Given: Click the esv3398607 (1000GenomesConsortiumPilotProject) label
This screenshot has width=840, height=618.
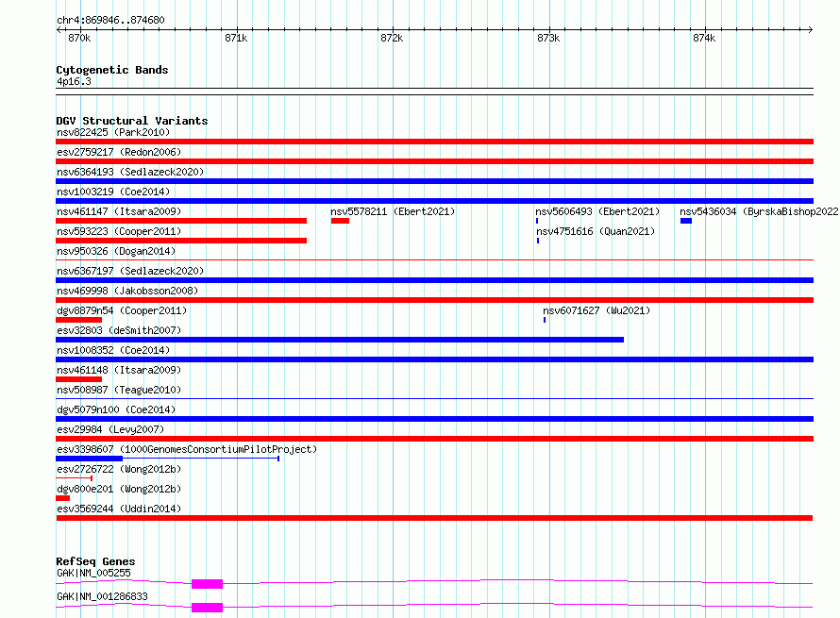Looking at the screenshot, I should (187, 449).
